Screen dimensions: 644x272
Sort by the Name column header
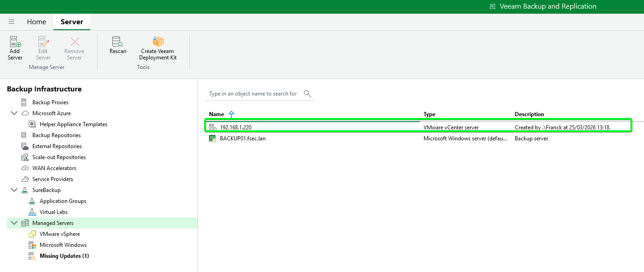click(x=216, y=114)
